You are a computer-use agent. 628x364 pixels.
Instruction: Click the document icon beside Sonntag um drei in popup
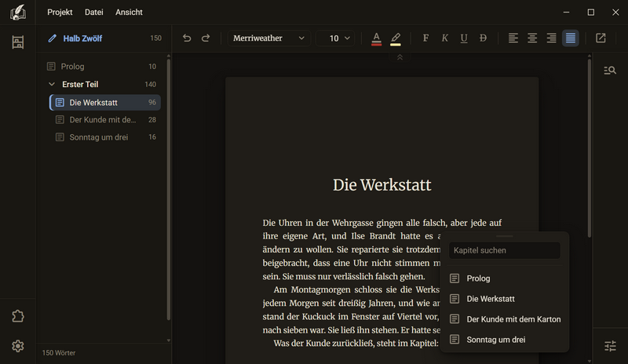(455, 340)
